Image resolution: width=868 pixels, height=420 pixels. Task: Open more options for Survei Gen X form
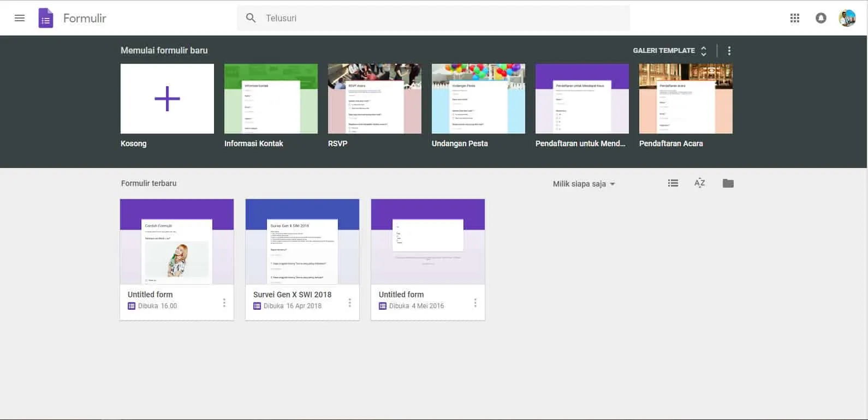(349, 303)
